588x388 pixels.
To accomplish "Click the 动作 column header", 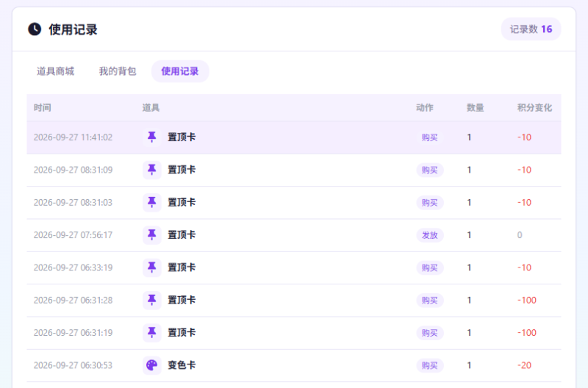I will [425, 108].
